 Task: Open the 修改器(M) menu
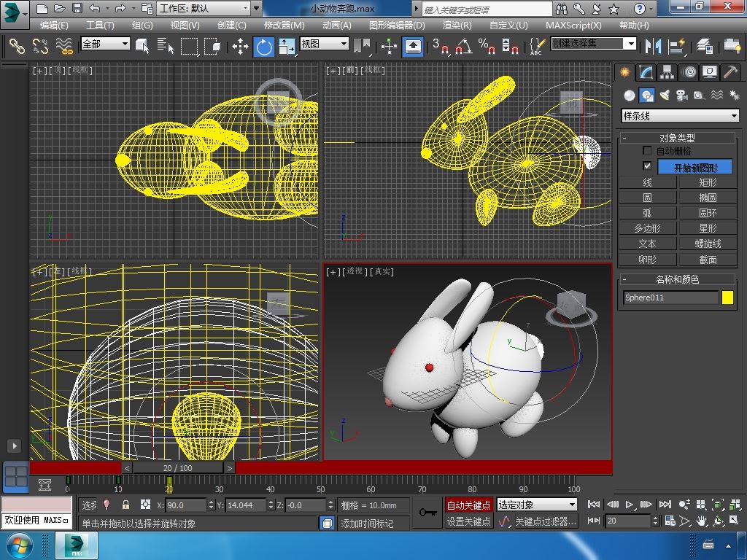pos(284,25)
